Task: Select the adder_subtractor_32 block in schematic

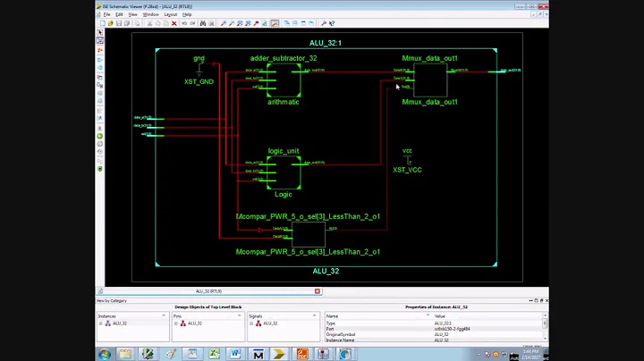Action: pyautogui.click(x=284, y=80)
